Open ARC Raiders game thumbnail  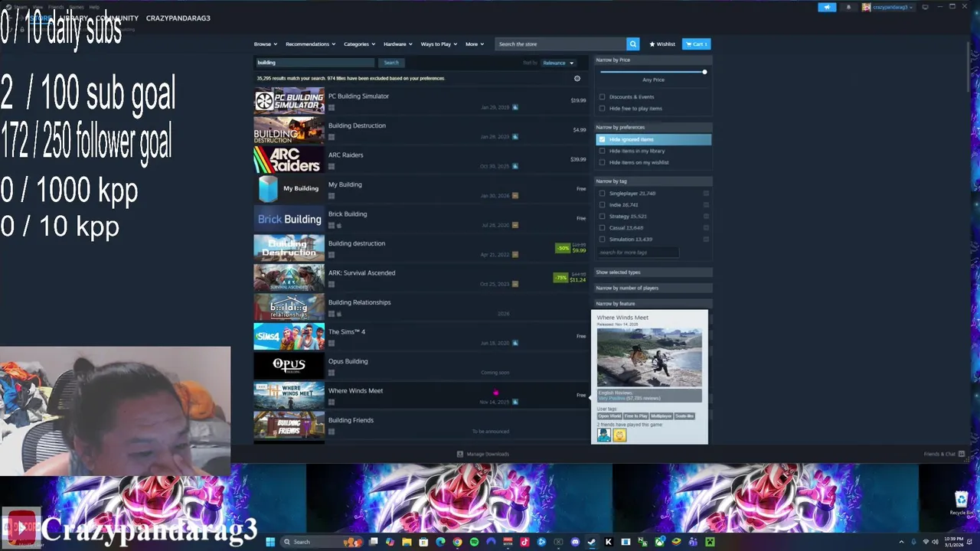289,159
